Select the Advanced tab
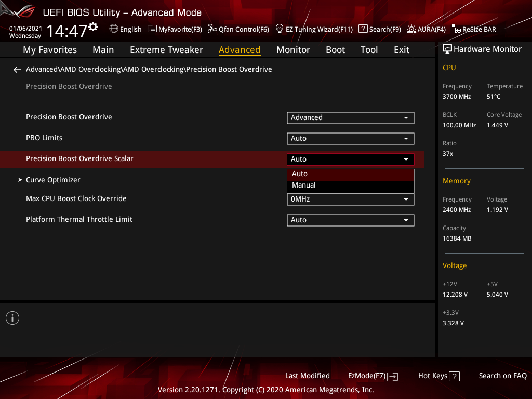This screenshot has width=532, height=399. click(x=240, y=50)
